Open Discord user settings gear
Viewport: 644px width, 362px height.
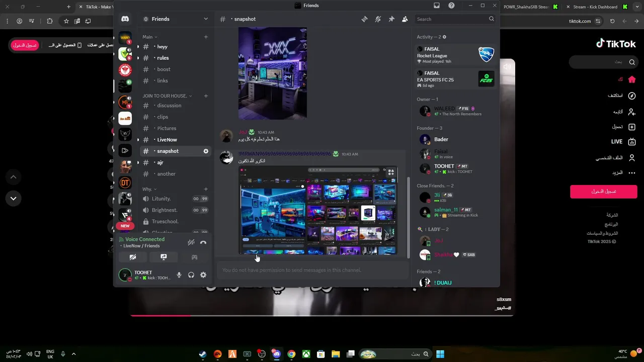(203, 275)
